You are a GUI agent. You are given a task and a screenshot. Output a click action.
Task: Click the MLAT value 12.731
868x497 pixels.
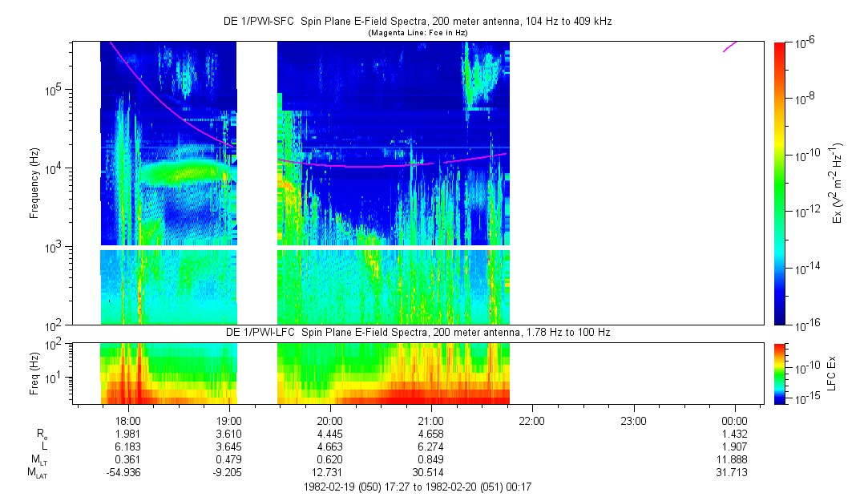(328, 473)
